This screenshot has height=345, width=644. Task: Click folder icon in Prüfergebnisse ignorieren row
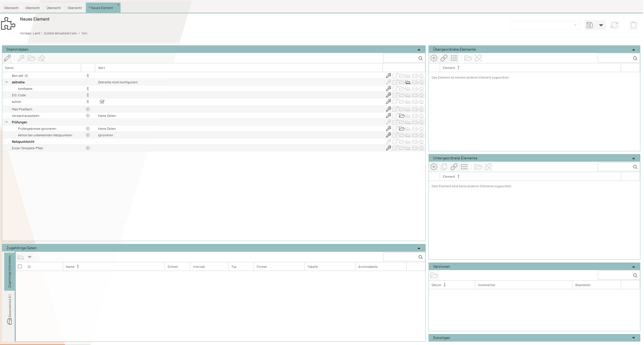[402, 129]
